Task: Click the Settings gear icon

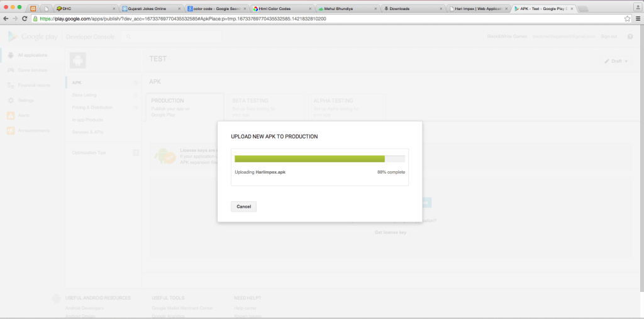Action: 11,100
